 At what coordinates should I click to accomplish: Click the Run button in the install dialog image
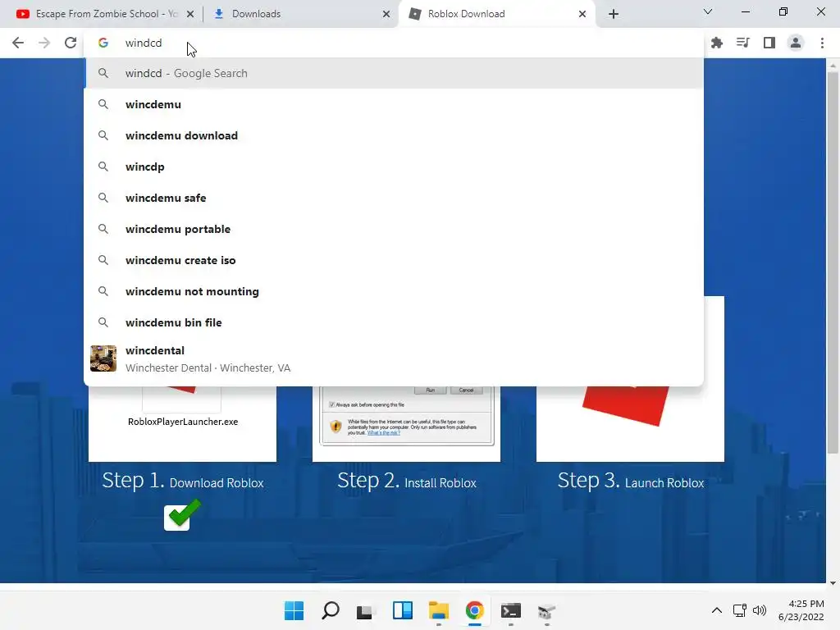430,390
